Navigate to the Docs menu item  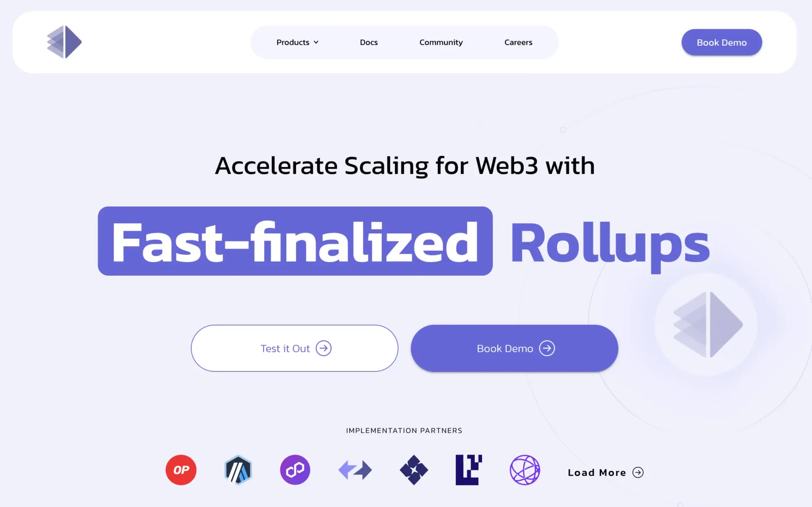(369, 41)
